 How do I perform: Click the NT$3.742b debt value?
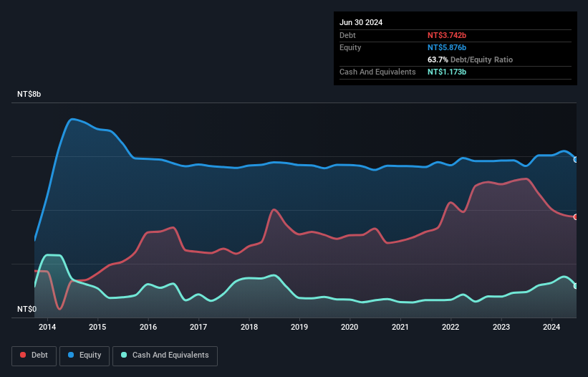(x=447, y=35)
